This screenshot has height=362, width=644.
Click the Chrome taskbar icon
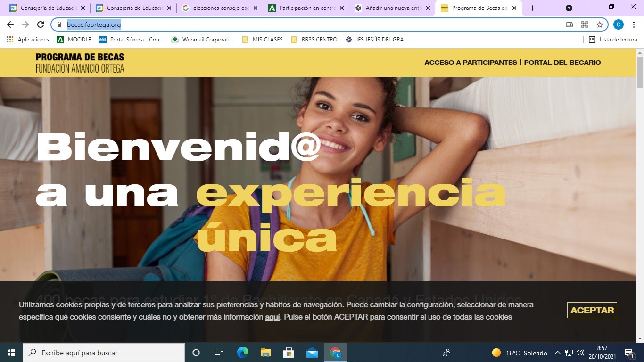point(335,353)
